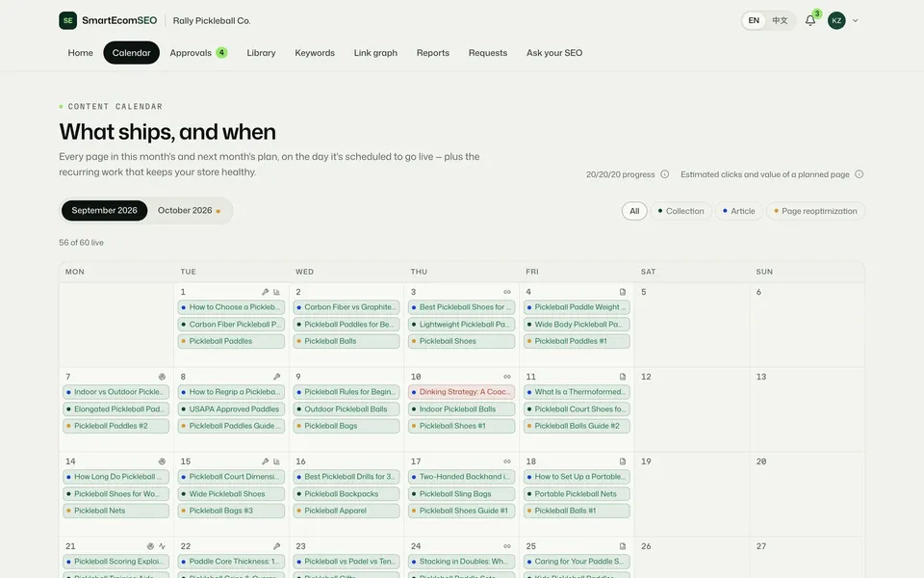
Task: Click the wrench icon on day 15
Action: (x=266, y=461)
